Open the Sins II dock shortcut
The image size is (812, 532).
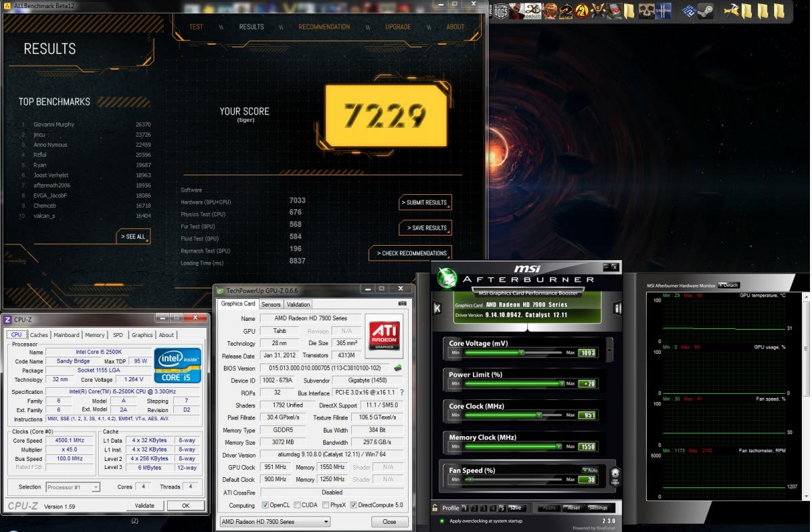click(x=663, y=10)
